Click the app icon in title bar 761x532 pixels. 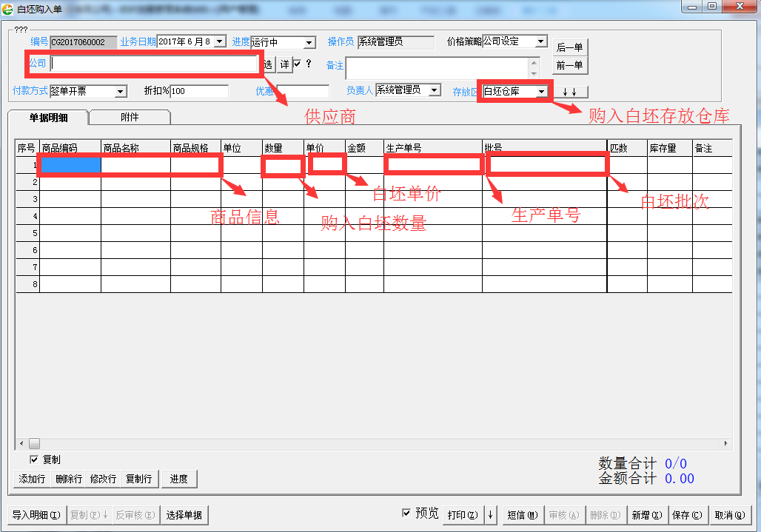click(7, 9)
